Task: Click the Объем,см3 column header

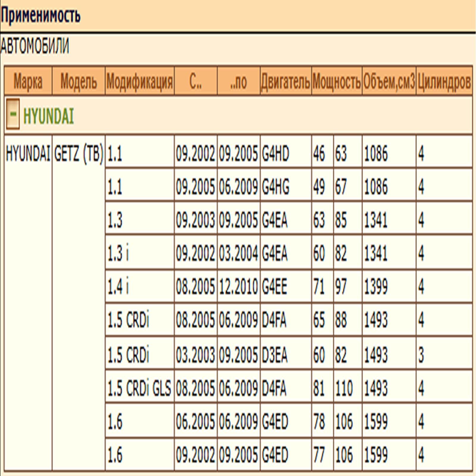Action: [x=389, y=81]
